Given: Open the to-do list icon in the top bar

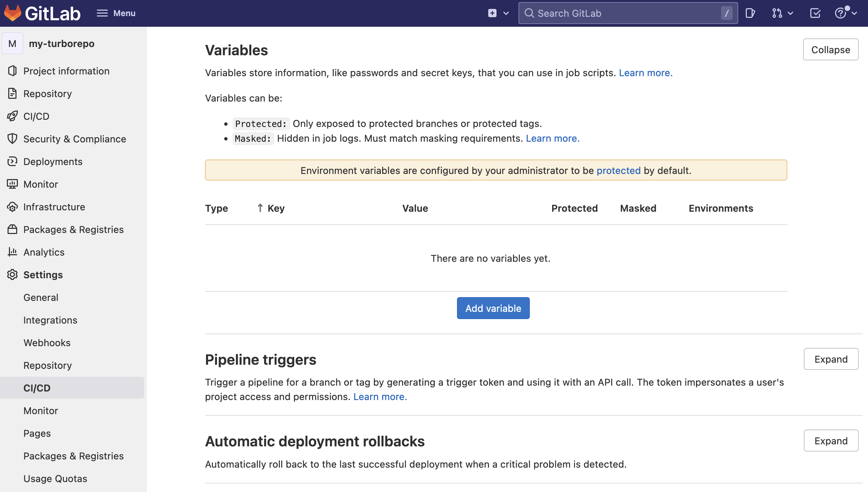Looking at the screenshot, I should pos(815,13).
